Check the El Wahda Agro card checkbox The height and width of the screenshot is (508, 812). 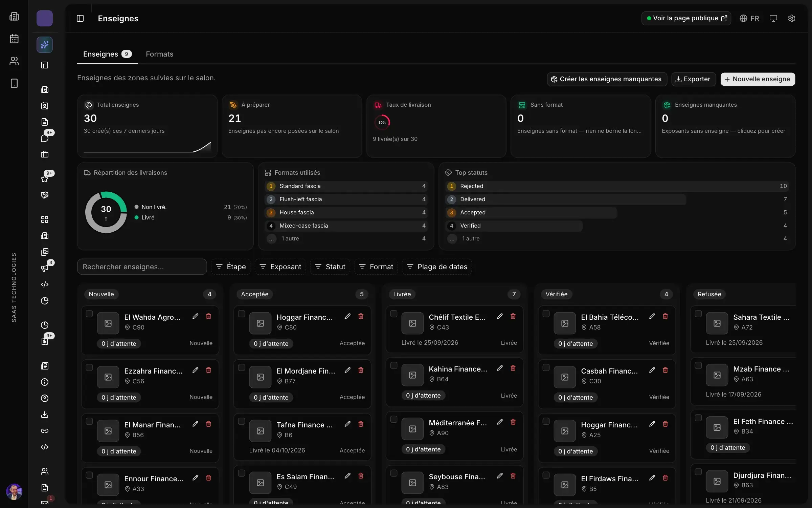point(89,314)
